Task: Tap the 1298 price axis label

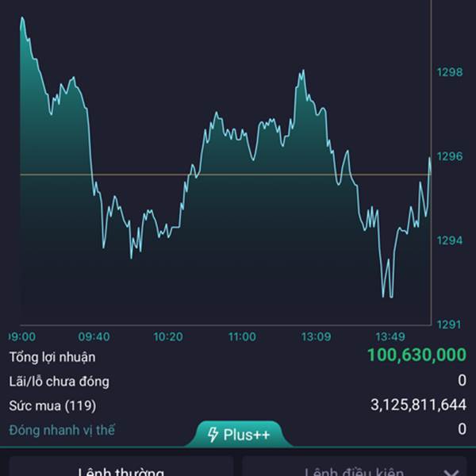Action: 450,72
